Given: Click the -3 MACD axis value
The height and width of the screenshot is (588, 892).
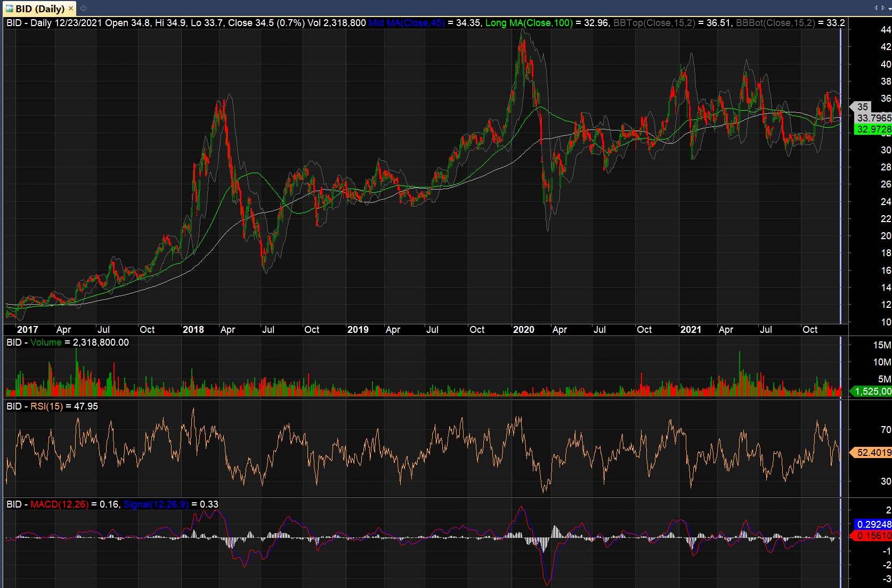Looking at the screenshot, I should pyautogui.click(x=887, y=579).
